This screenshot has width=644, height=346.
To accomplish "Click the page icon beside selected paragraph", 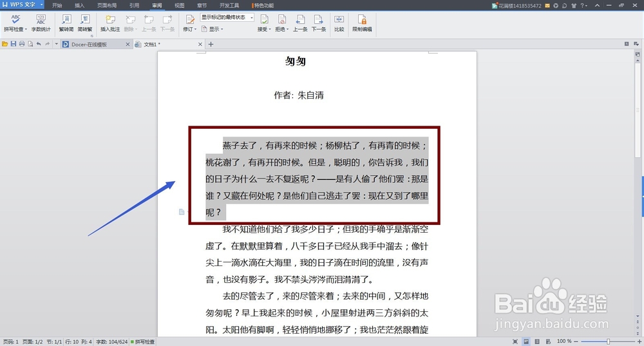I will point(182,211).
